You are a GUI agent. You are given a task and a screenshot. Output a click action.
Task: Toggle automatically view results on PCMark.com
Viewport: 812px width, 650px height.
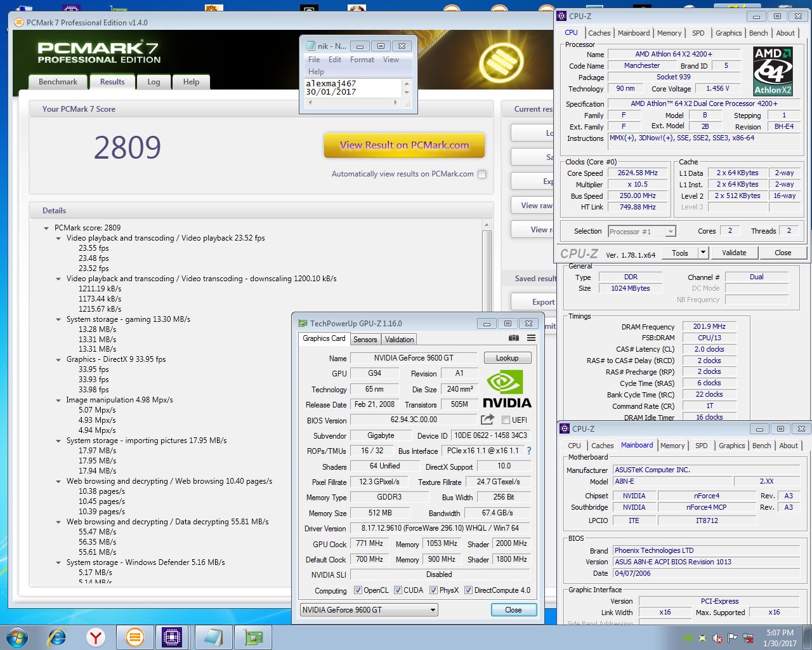482,174
